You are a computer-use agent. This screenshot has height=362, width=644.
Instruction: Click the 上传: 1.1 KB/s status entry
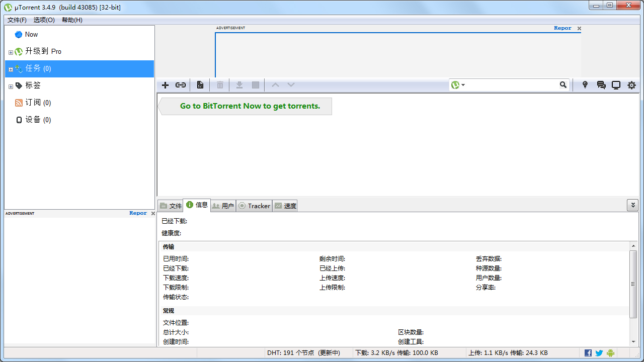[507, 353]
